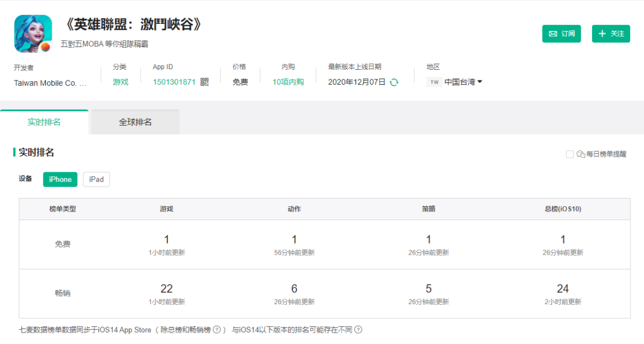
Task: Click rank 24 in 畅销 总榜 cell
Action: coord(563,289)
